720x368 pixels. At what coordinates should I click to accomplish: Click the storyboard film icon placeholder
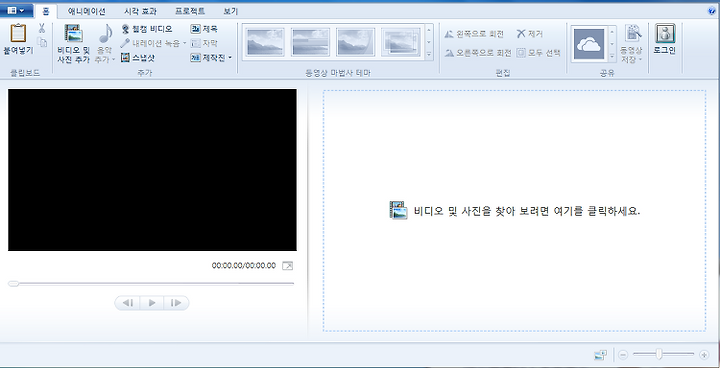pyautogui.click(x=399, y=210)
